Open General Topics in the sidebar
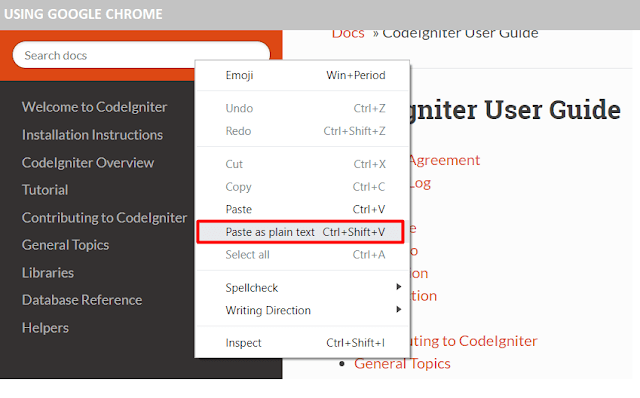This screenshot has width=640, height=398. pos(65,245)
